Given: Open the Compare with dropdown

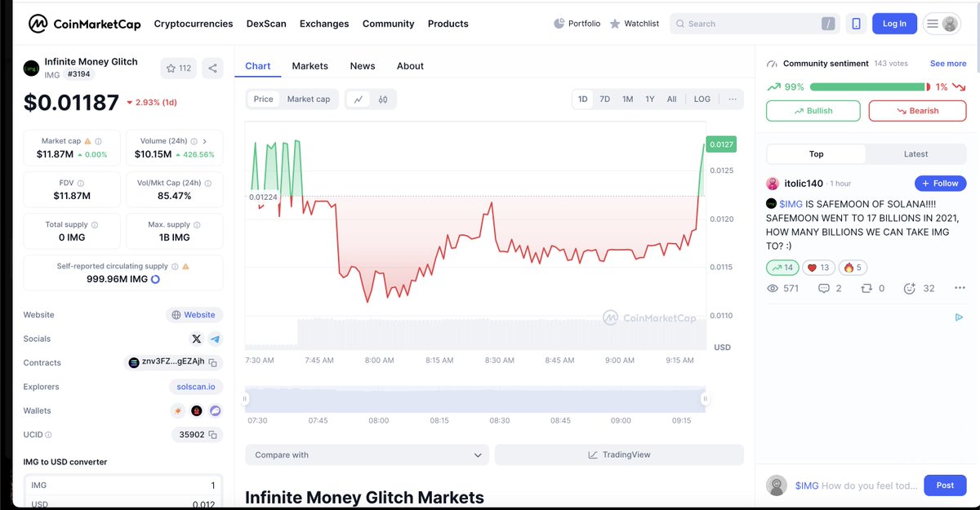Looking at the screenshot, I should 367,455.
